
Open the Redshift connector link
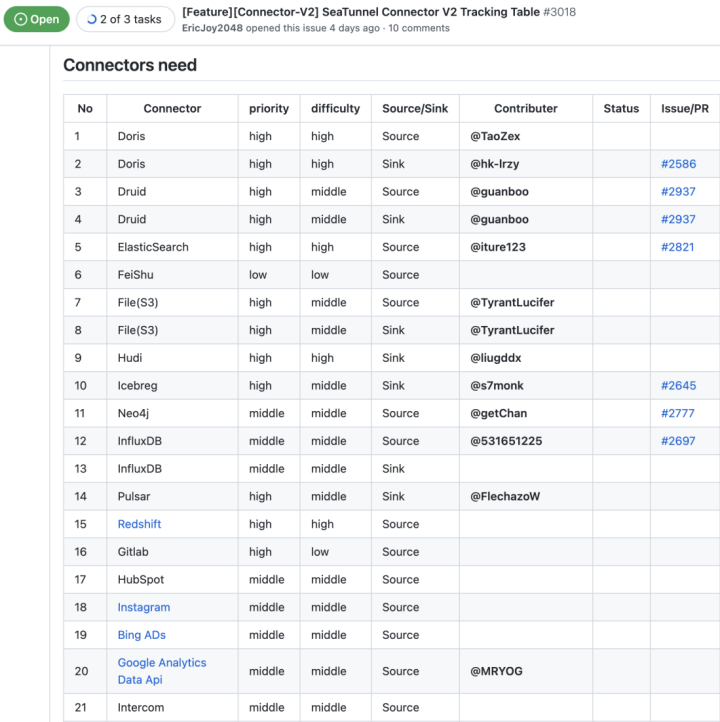(139, 524)
